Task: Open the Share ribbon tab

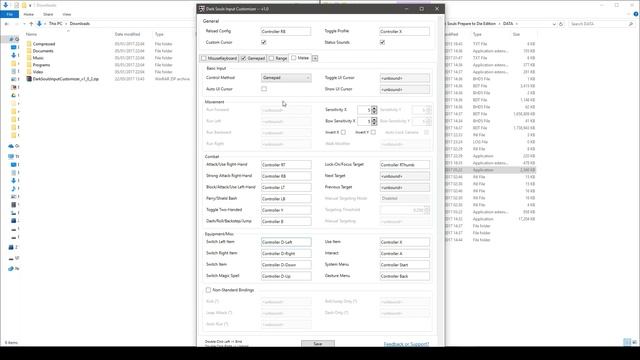Action: pyautogui.click(x=48, y=14)
